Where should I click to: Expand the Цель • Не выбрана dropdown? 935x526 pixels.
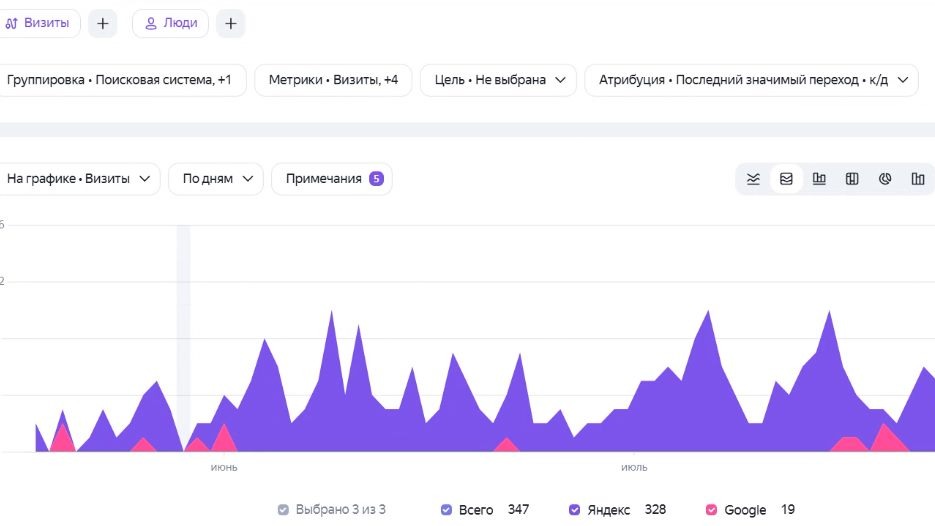[x=499, y=80]
